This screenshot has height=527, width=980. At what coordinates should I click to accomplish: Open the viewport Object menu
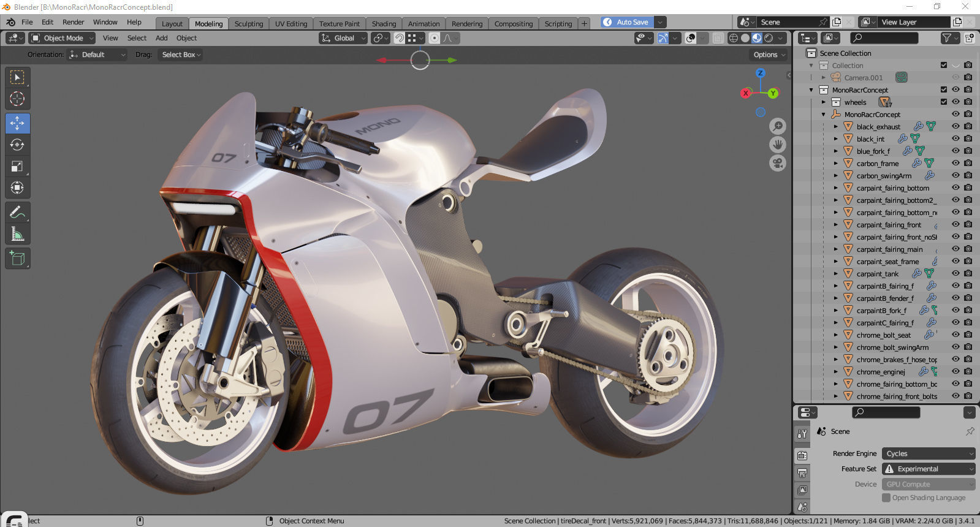click(x=186, y=38)
